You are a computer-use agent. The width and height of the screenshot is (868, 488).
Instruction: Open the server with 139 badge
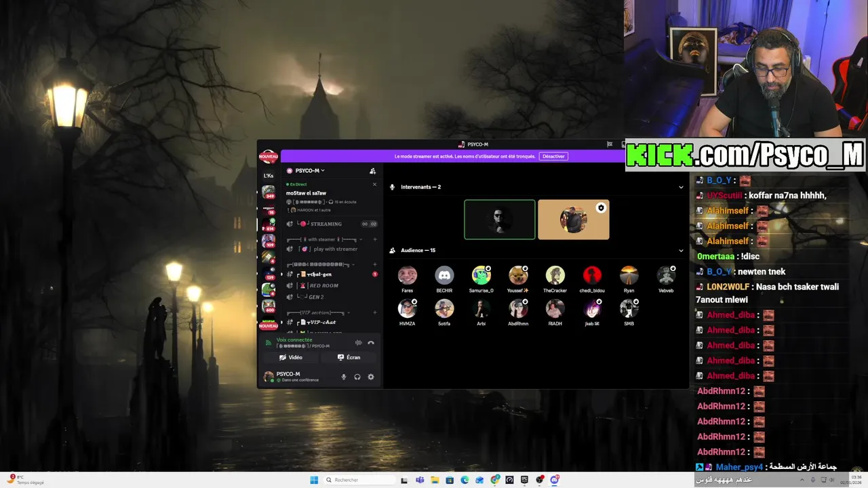tap(269, 273)
